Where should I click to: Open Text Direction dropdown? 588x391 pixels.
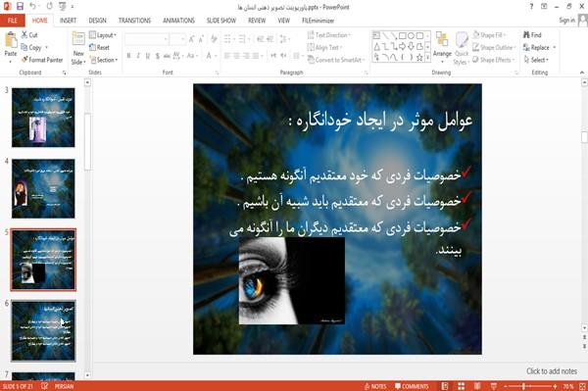click(329, 35)
